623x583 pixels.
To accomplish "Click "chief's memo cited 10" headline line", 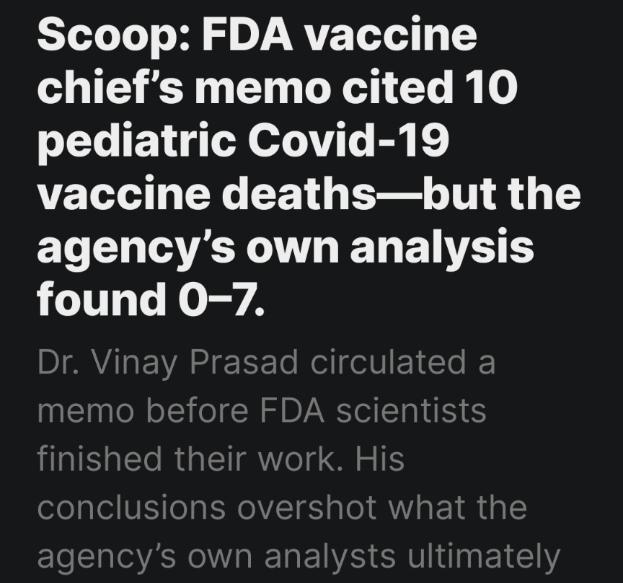I will tap(278, 91).
